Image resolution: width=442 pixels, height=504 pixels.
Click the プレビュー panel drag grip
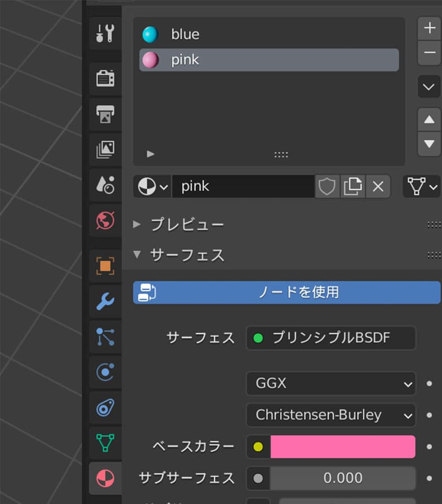click(434, 225)
